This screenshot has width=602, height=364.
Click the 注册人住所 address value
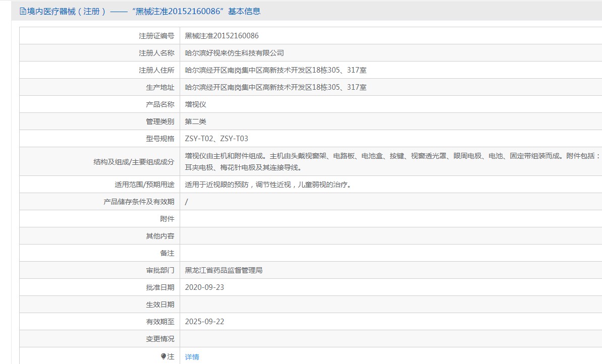click(276, 70)
